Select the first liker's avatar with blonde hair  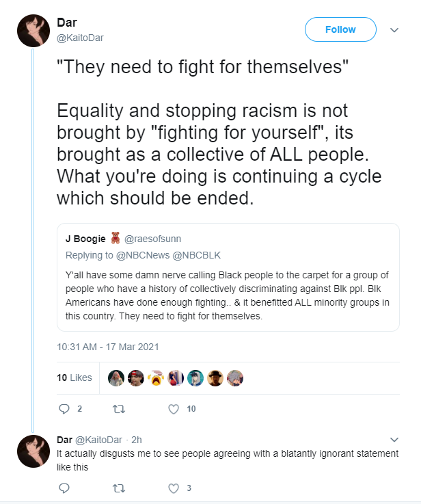point(116,378)
